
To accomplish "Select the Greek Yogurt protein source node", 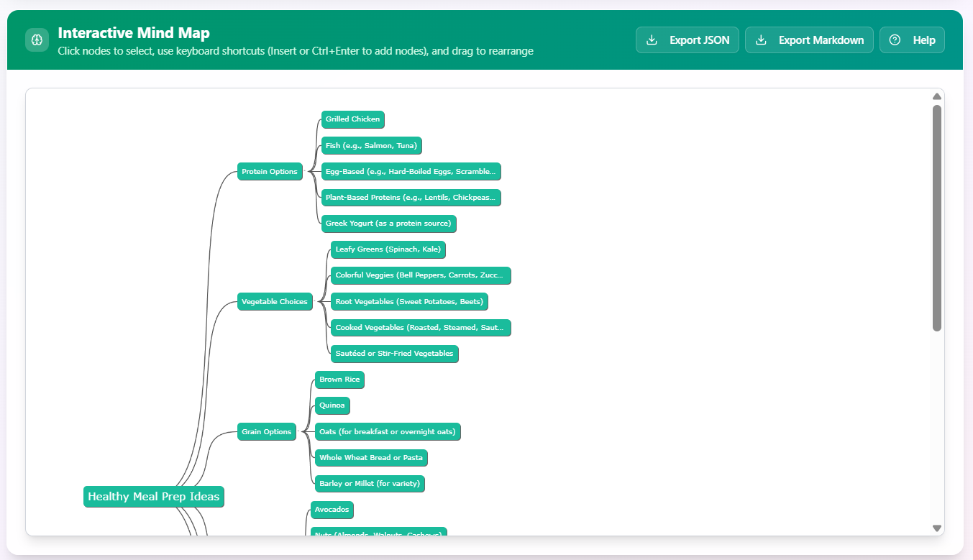I will pos(389,224).
